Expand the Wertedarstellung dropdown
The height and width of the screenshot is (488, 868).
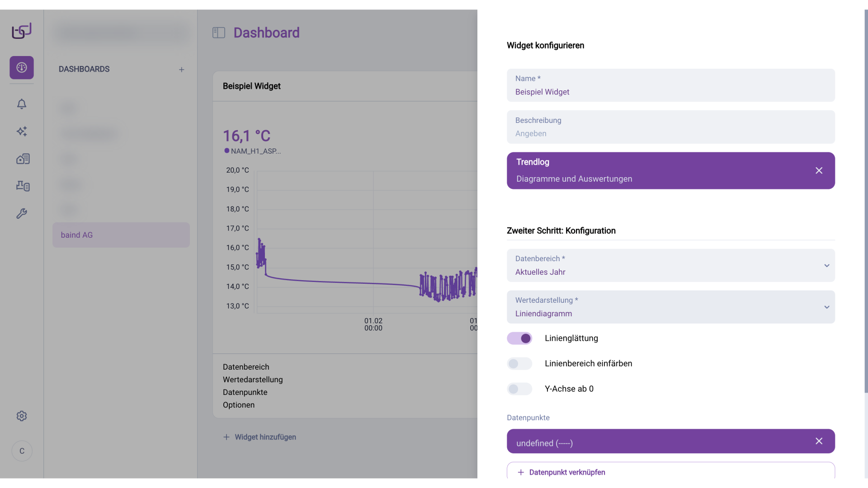pyautogui.click(x=671, y=307)
